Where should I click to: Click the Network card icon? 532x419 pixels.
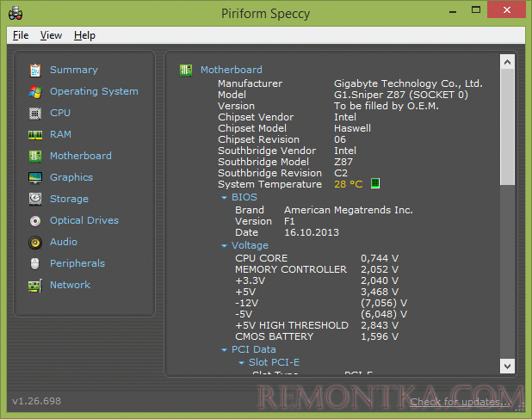(x=35, y=286)
